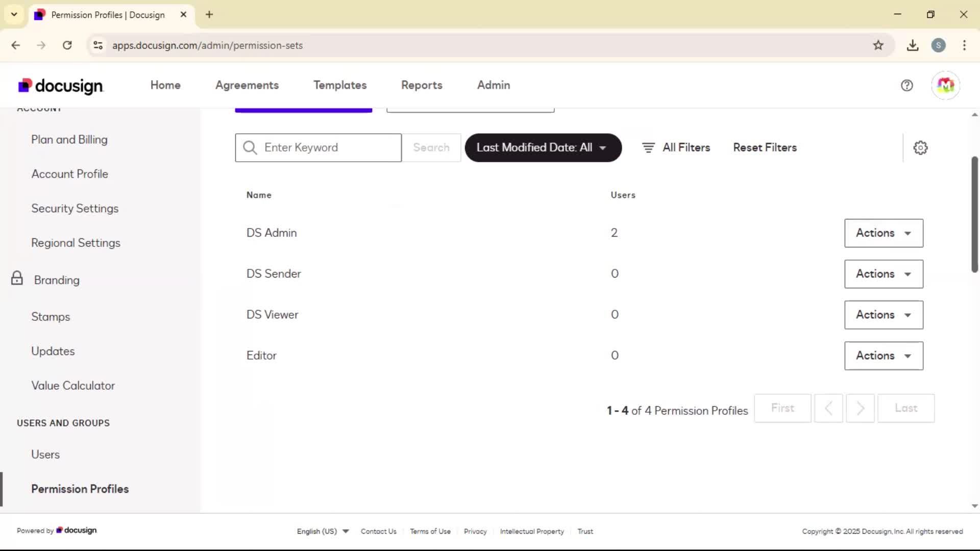Open the tab search chevron
This screenshot has width=980, height=551.
click(14, 14)
